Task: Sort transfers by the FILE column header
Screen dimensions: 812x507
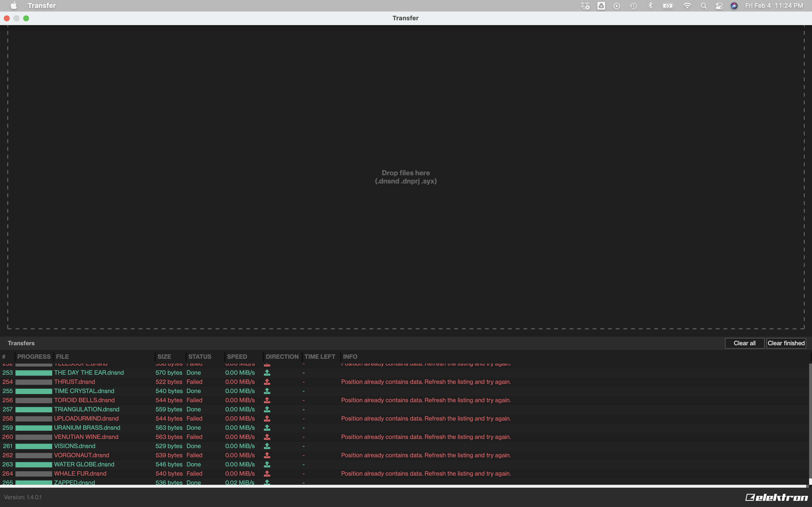Action: pyautogui.click(x=62, y=356)
